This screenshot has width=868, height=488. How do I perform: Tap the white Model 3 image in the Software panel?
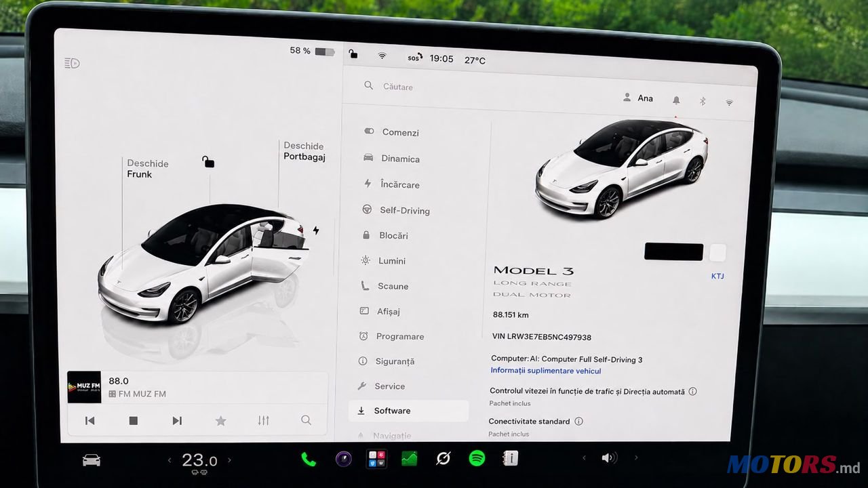(621, 168)
